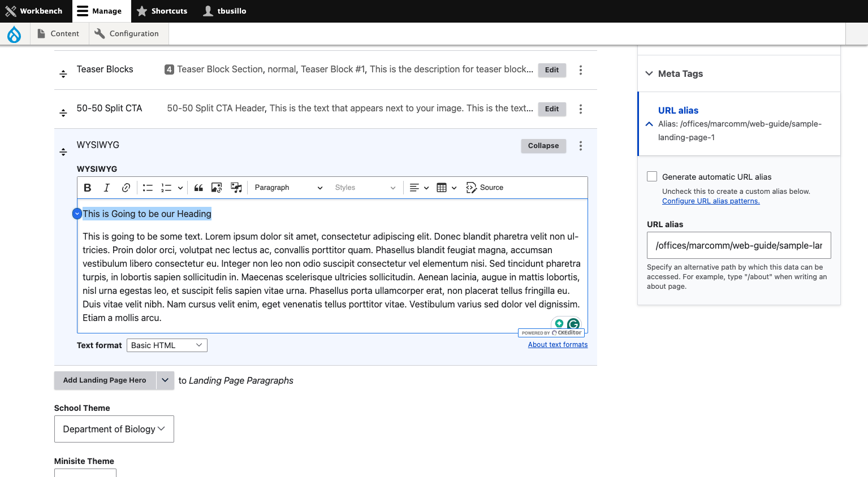Click the insert media icon
This screenshot has width=868, height=477.
tap(236, 188)
